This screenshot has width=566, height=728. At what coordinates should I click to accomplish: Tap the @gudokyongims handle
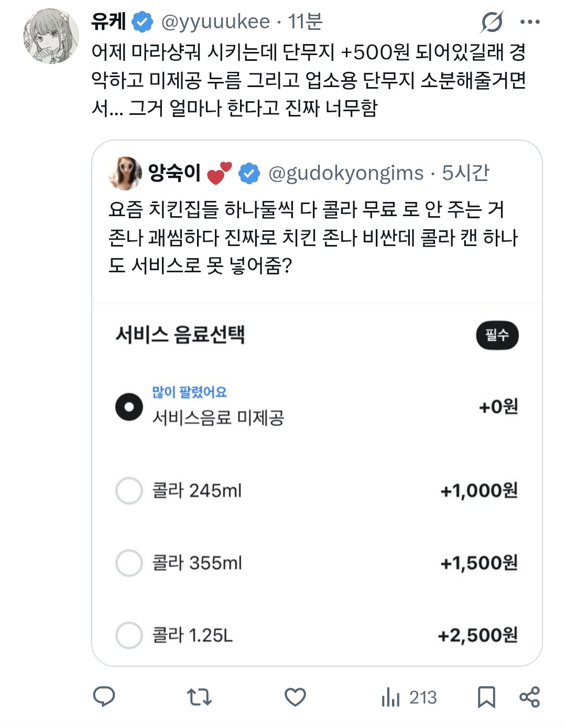[x=346, y=173]
